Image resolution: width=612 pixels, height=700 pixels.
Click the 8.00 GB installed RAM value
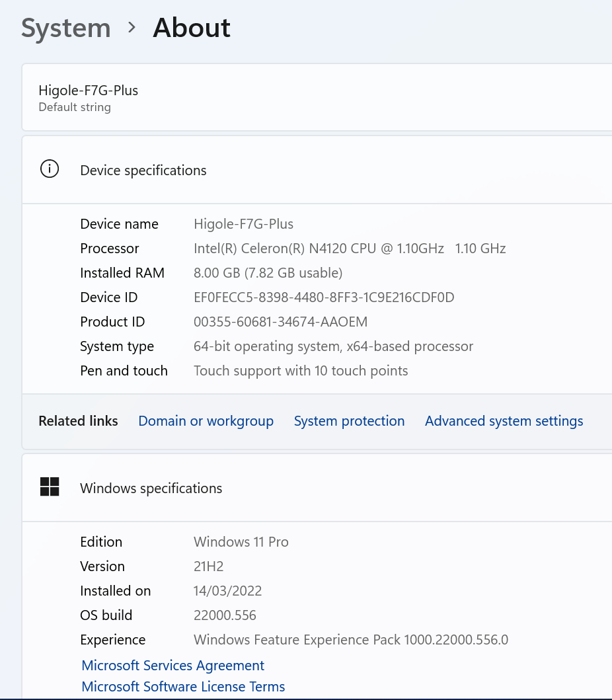click(268, 273)
